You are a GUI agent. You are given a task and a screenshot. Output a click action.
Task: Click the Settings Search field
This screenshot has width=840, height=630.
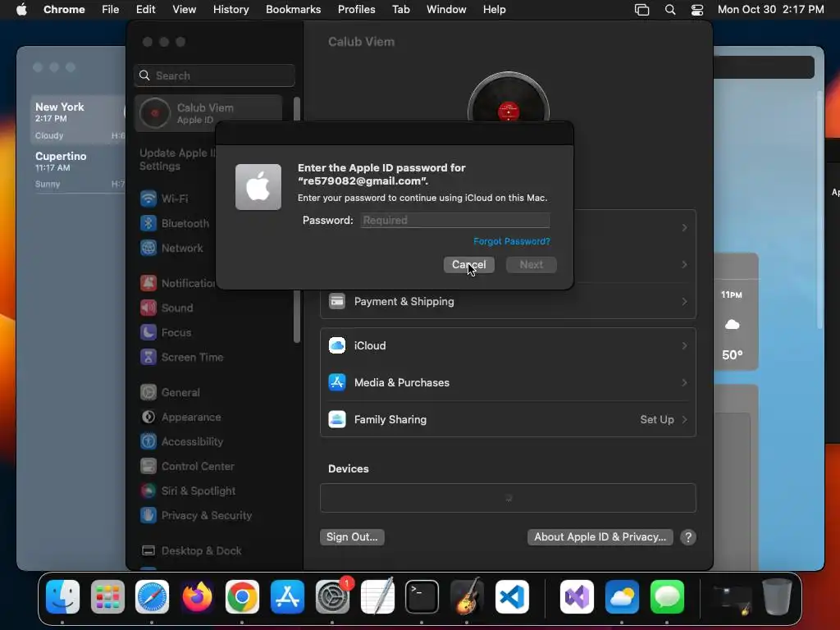tap(214, 75)
